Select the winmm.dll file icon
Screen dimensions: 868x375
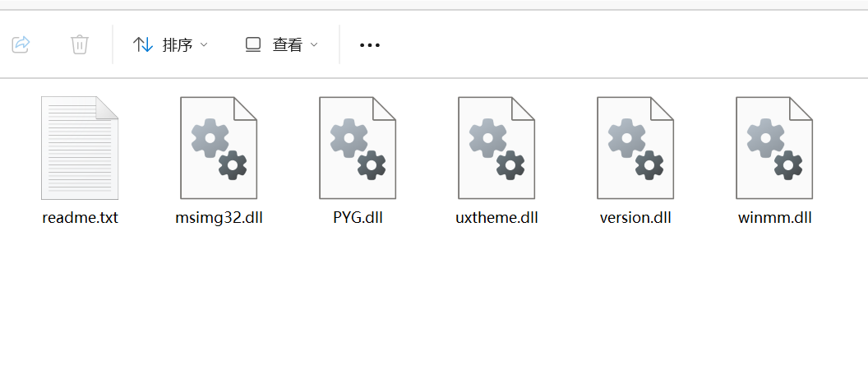(x=774, y=148)
